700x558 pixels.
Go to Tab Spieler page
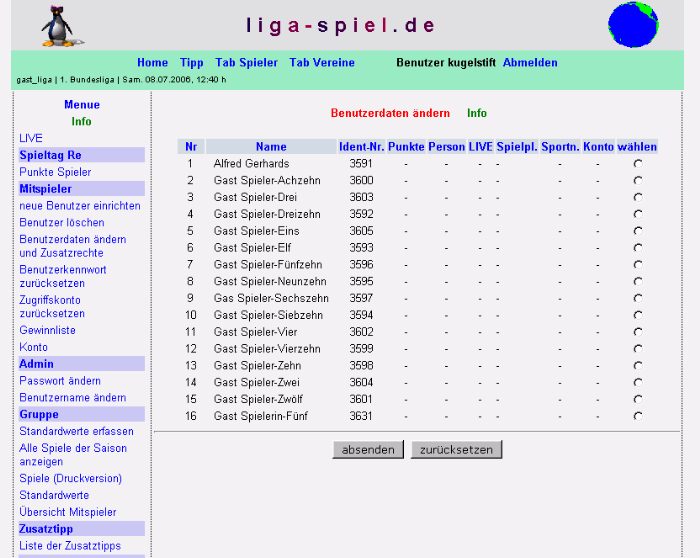pyautogui.click(x=246, y=63)
